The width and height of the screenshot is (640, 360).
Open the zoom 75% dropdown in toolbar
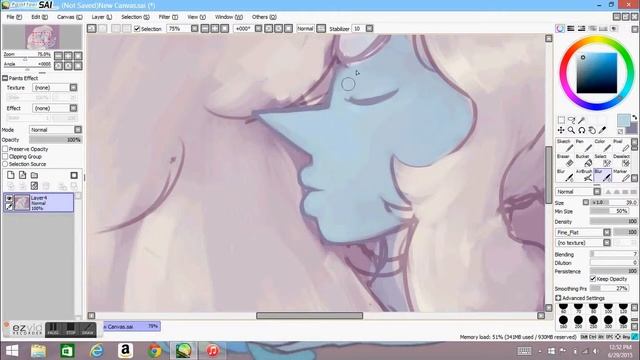(195, 29)
